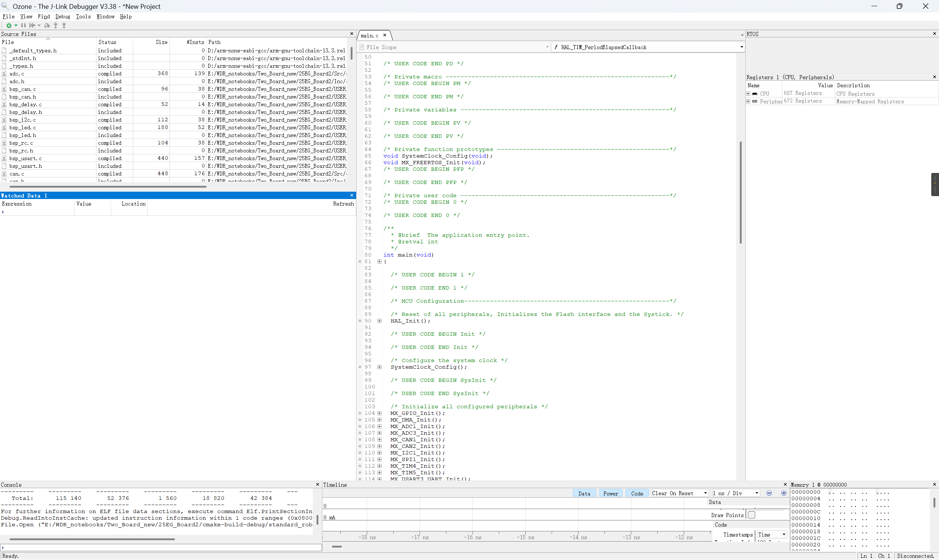This screenshot has width=939, height=560.
Task: Zoom out timeline with minus icon
Action: [x=769, y=493]
